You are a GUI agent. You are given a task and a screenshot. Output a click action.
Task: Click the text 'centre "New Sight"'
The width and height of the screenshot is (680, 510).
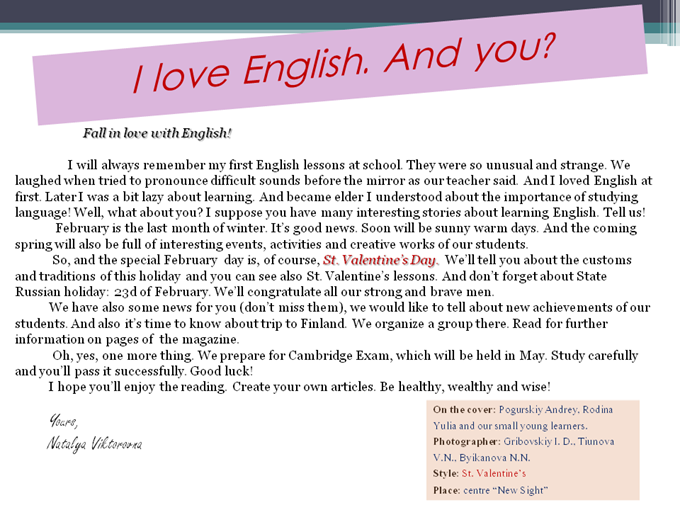point(505,490)
